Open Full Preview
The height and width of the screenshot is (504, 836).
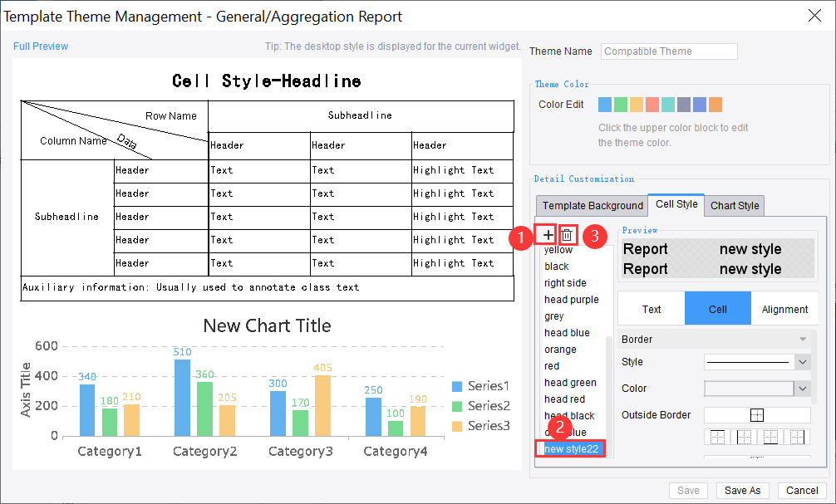point(40,46)
